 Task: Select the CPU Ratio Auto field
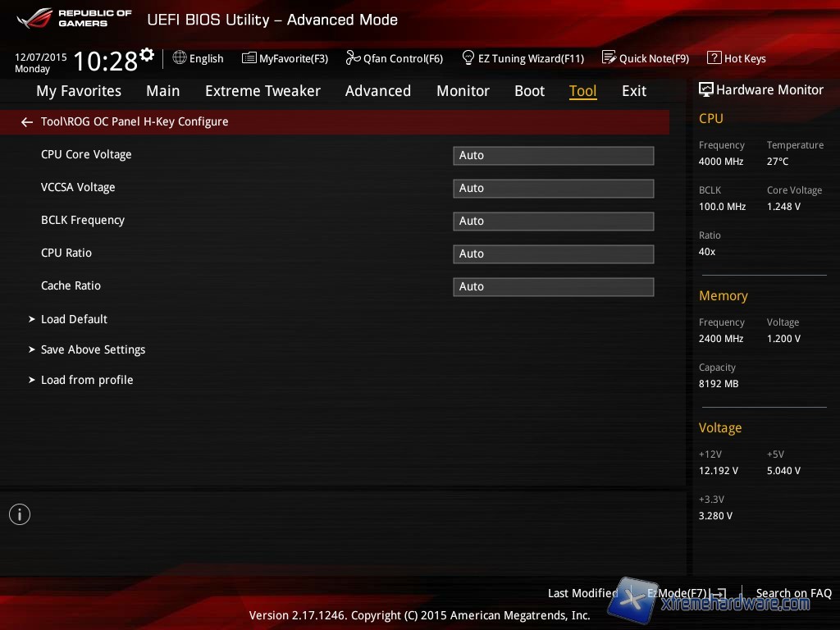553,253
